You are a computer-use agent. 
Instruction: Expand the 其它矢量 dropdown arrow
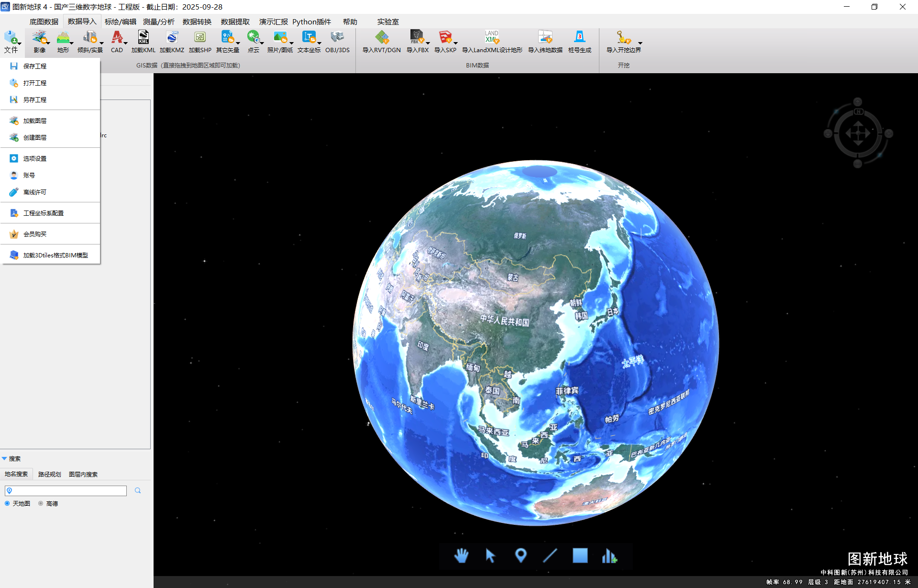pyautogui.click(x=238, y=43)
